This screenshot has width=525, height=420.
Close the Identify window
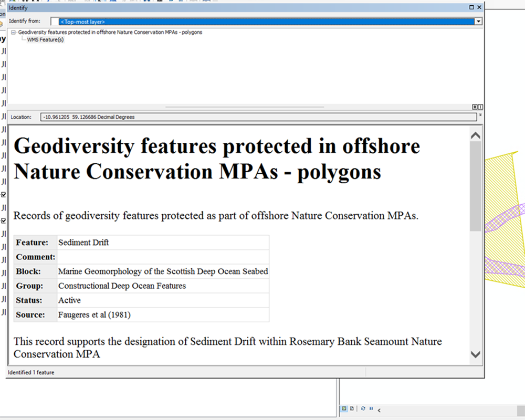pyautogui.click(x=479, y=7)
